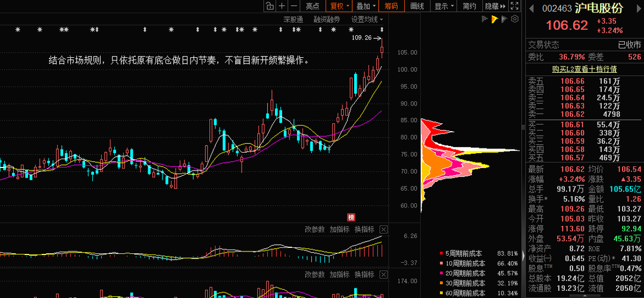Click the pink 20周期前成本 color swatch
Viewport: 644px width, 298px height.
tap(441, 274)
